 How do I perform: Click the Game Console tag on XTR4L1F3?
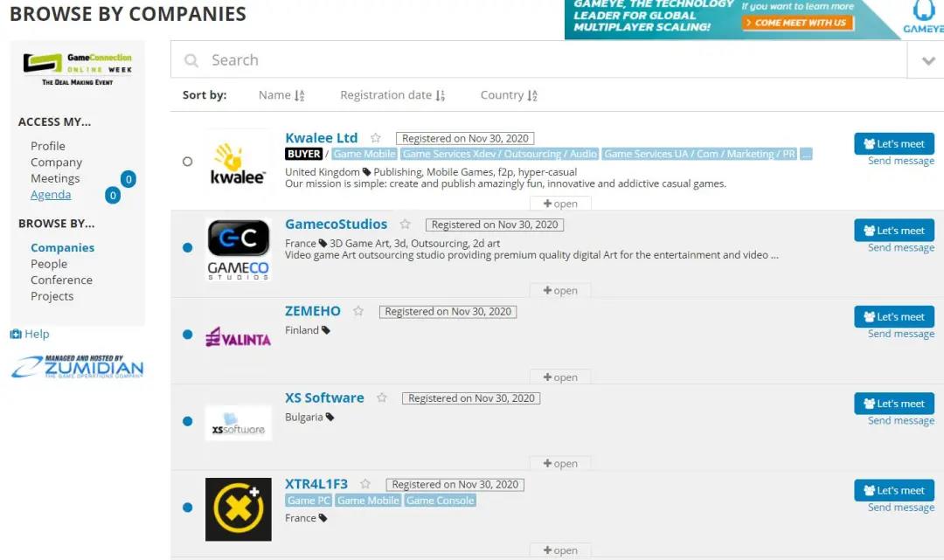click(440, 501)
